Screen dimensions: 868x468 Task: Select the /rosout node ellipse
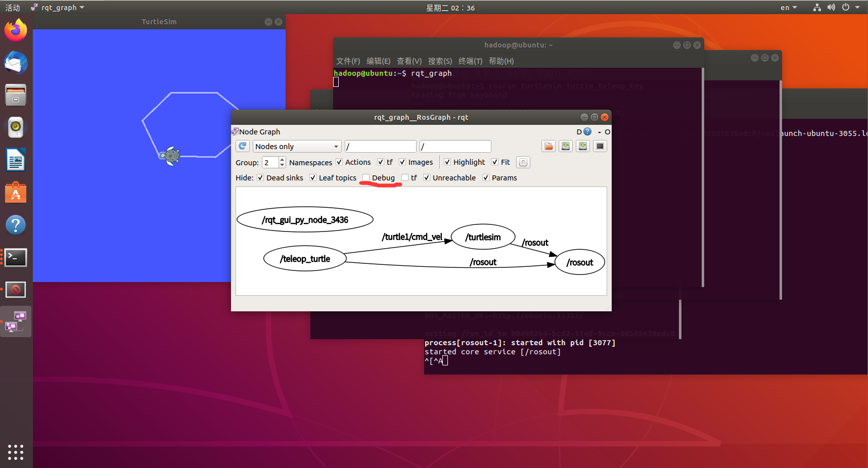(580, 262)
